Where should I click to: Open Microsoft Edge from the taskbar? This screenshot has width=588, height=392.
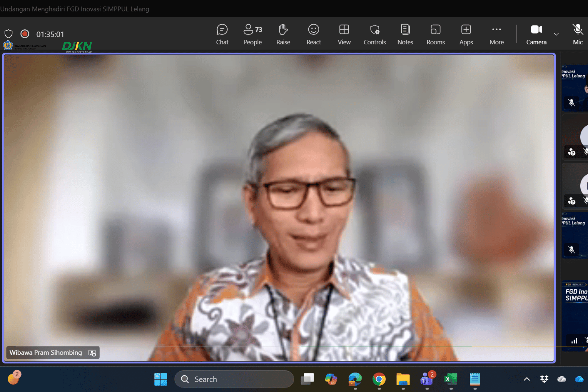355,379
